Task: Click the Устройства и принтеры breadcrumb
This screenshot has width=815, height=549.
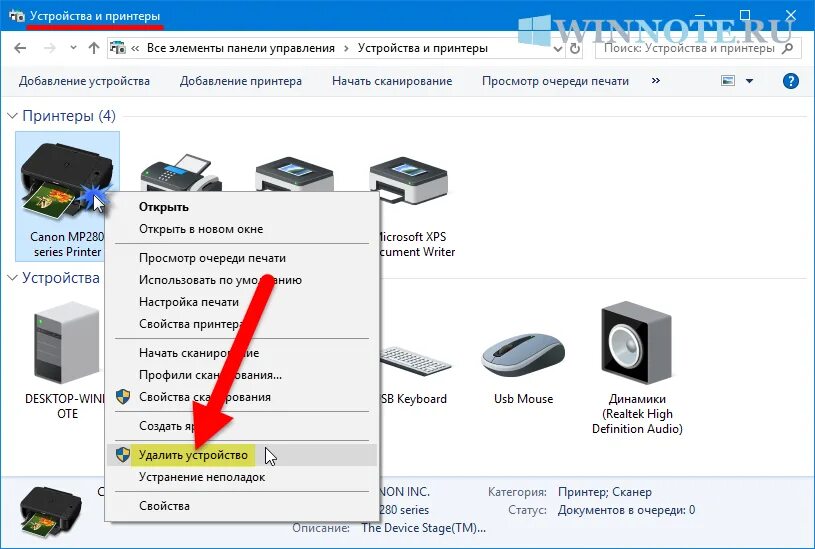Action: pos(423,48)
